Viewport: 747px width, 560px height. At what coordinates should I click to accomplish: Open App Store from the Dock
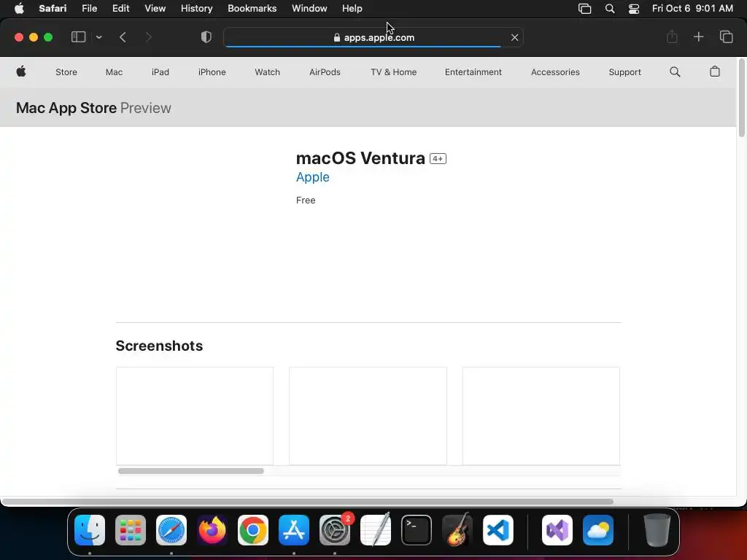coord(294,530)
